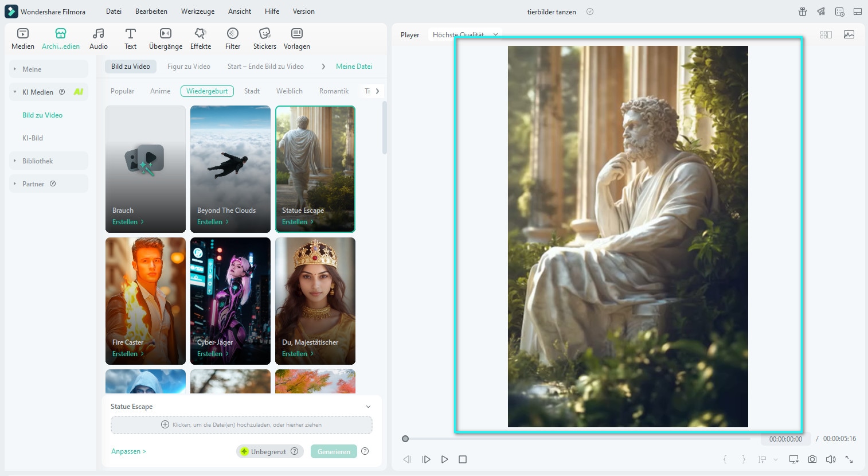Click the help icon in the Unbegrenzt credits pill

[x=294, y=451]
